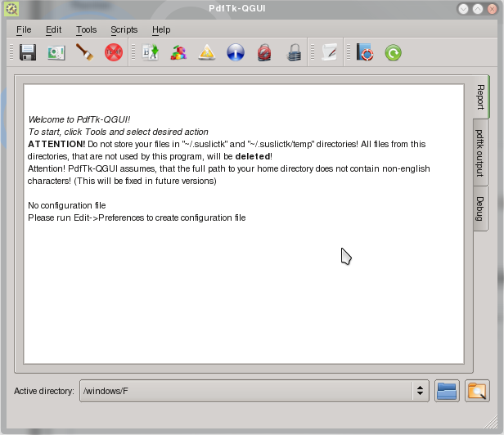This screenshot has width=504, height=435.
Task: Switch to the Debug tab
Action: tap(479, 209)
